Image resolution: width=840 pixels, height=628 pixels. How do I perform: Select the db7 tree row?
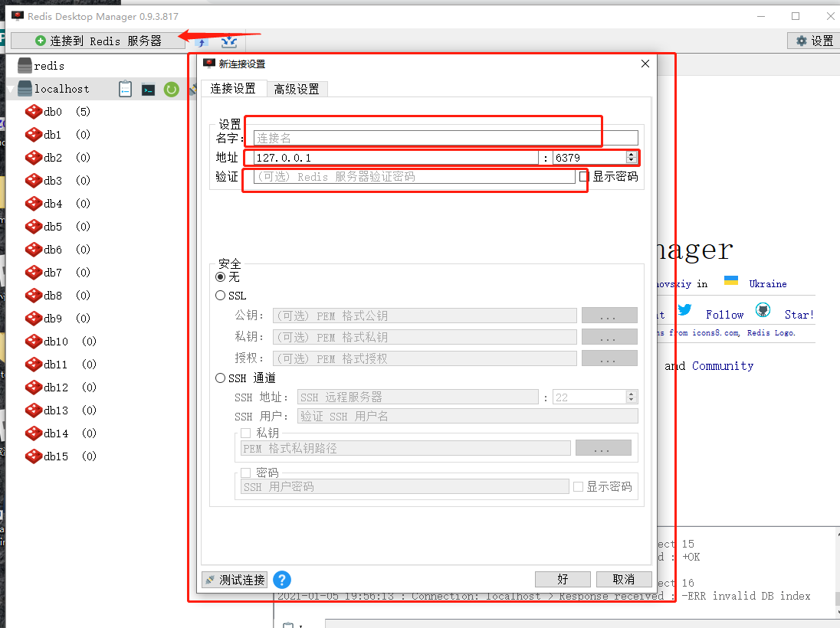tap(97, 273)
